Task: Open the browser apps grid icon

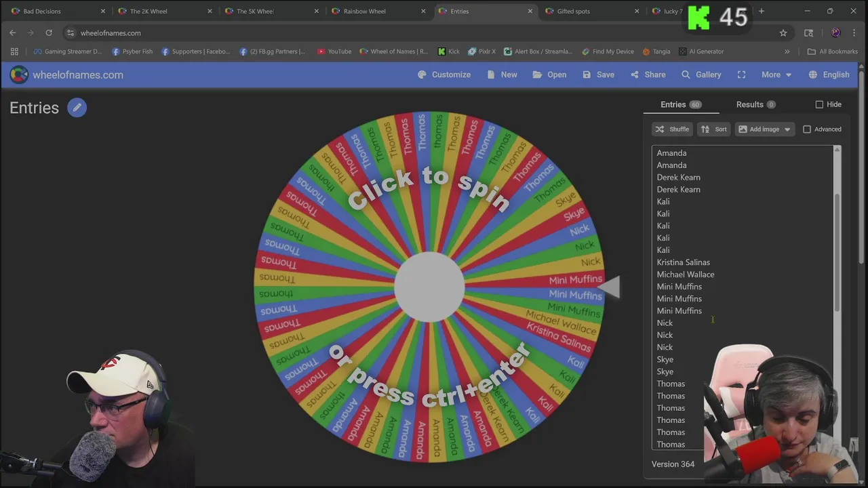Action: (x=14, y=52)
